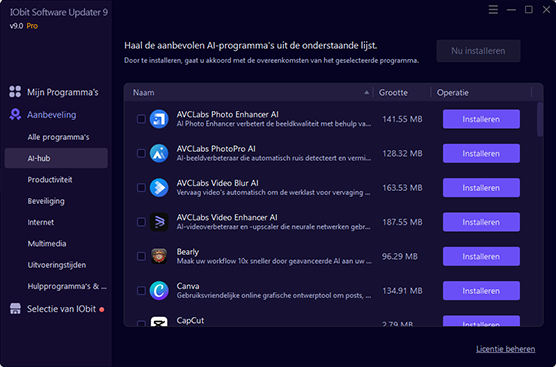Image resolution: width=556 pixels, height=367 pixels.
Task: Click the 187.55 MB size value
Action: tap(402, 222)
